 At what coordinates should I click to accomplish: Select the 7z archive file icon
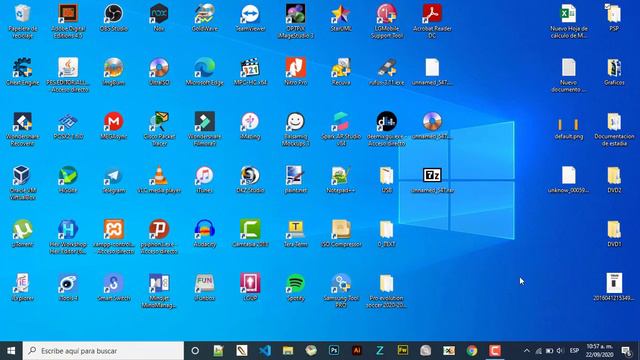tap(432, 179)
